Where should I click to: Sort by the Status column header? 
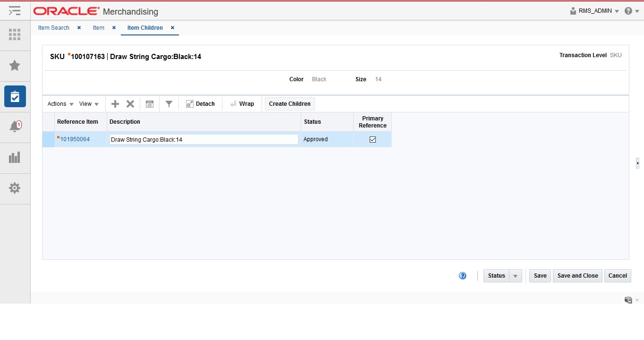327,122
